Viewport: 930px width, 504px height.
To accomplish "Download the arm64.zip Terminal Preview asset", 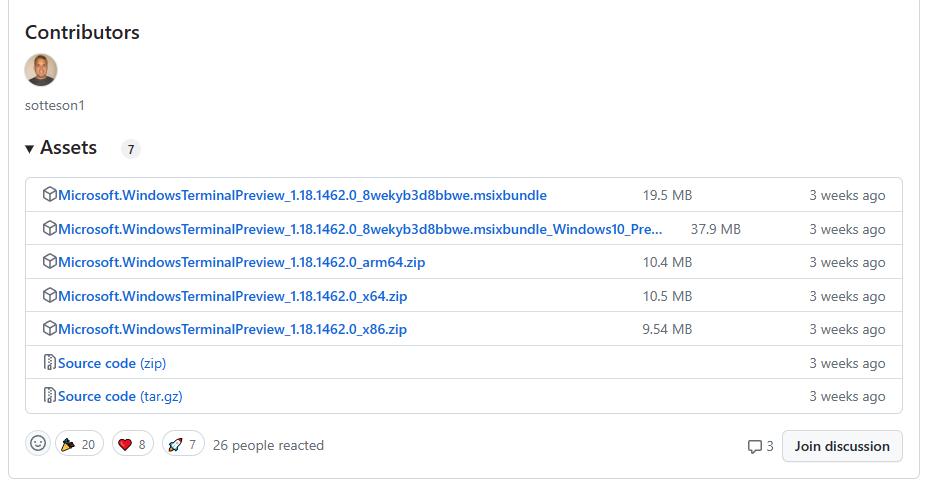I will 241,262.
